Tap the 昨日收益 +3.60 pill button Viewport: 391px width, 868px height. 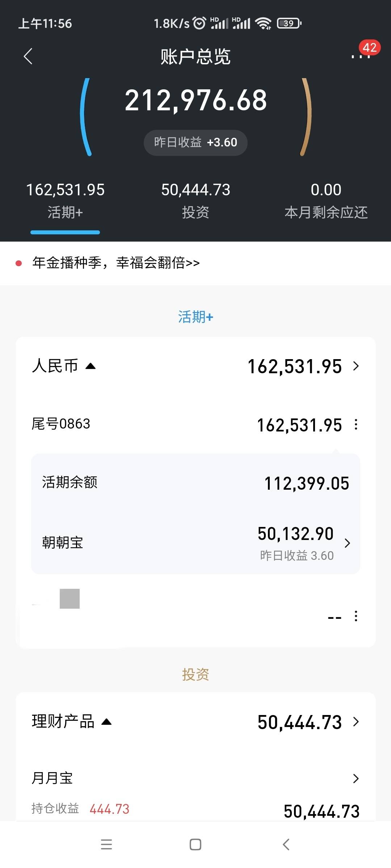[195, 142]
